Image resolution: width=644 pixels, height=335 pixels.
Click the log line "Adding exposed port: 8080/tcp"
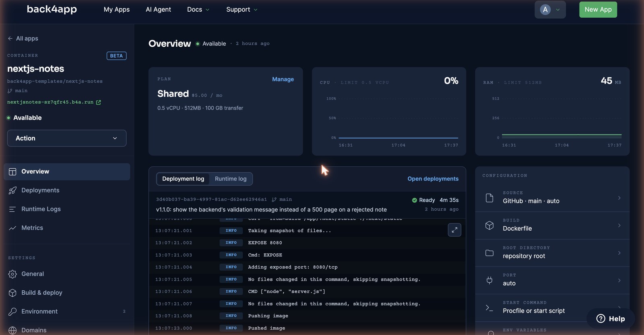[x=293, y=267]
